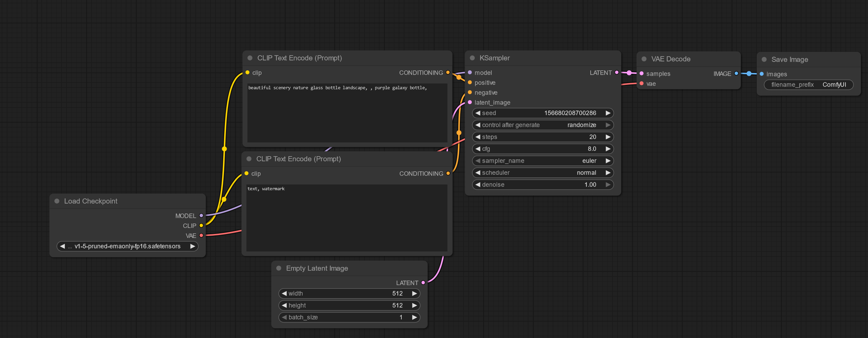Open the scheduler dropdown set to normal
Screen dimensions: 868x338
tap(543, 173)
